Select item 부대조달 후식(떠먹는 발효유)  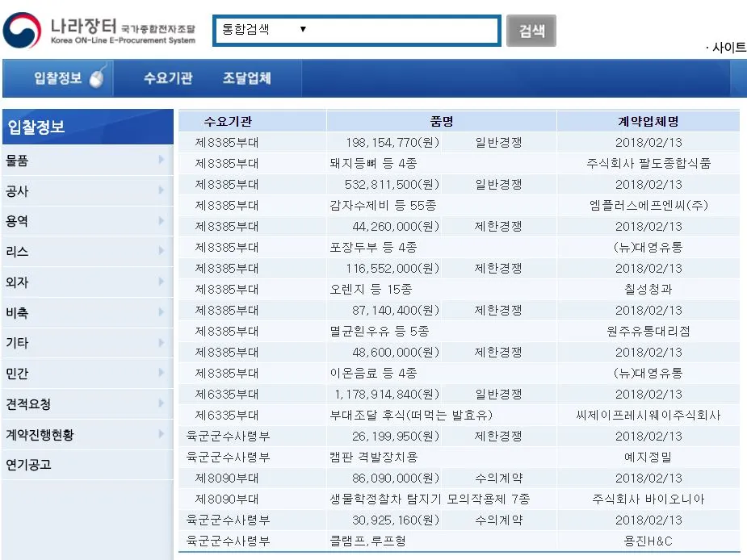[411, 415]
